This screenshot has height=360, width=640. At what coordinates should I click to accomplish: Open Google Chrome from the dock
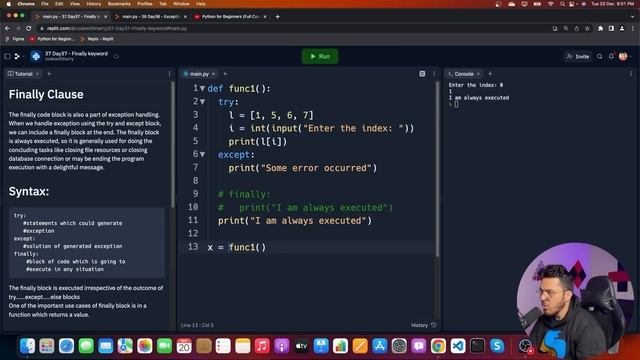click(x=438, y=346)
